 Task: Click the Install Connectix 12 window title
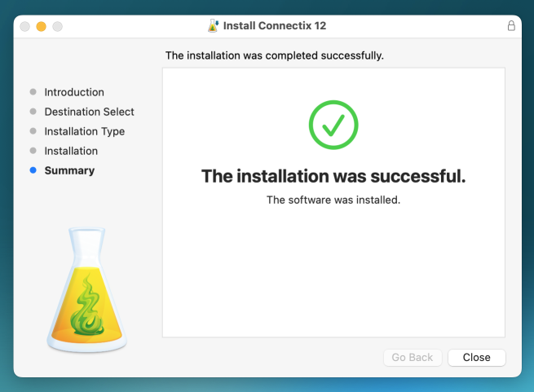[x=275, y=26]
